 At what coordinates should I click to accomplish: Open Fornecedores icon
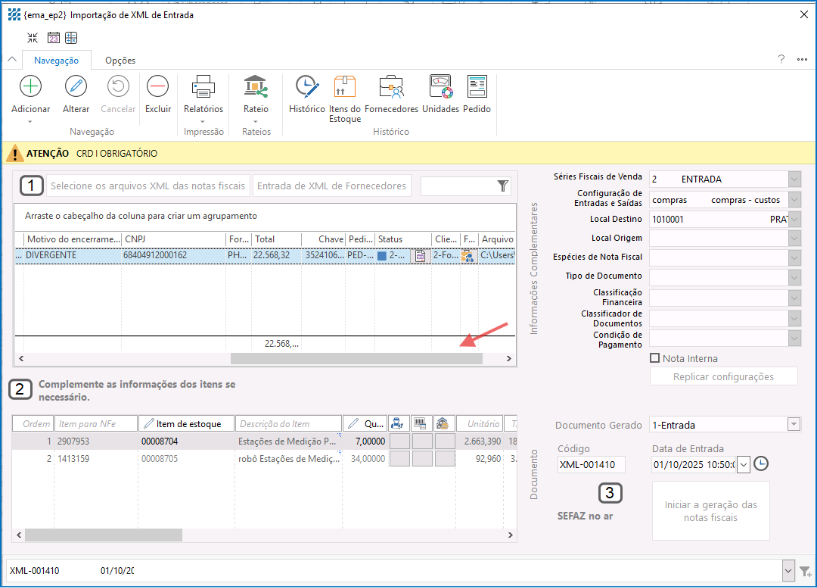(x=391, y=87)
